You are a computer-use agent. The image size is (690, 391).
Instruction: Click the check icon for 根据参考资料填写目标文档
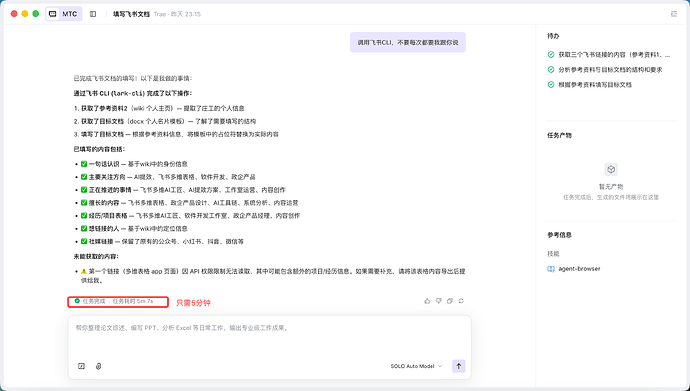[x=551, y=84]
